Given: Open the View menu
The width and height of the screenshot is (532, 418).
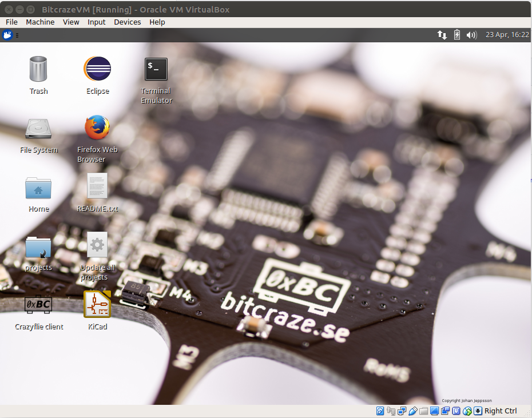Looking at the screenshot, I should point(71,22).
